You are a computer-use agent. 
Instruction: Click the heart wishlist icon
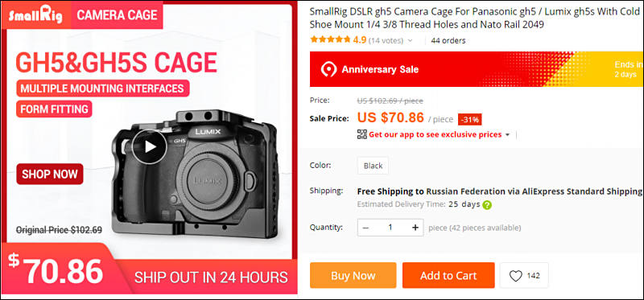pos(515,276)
